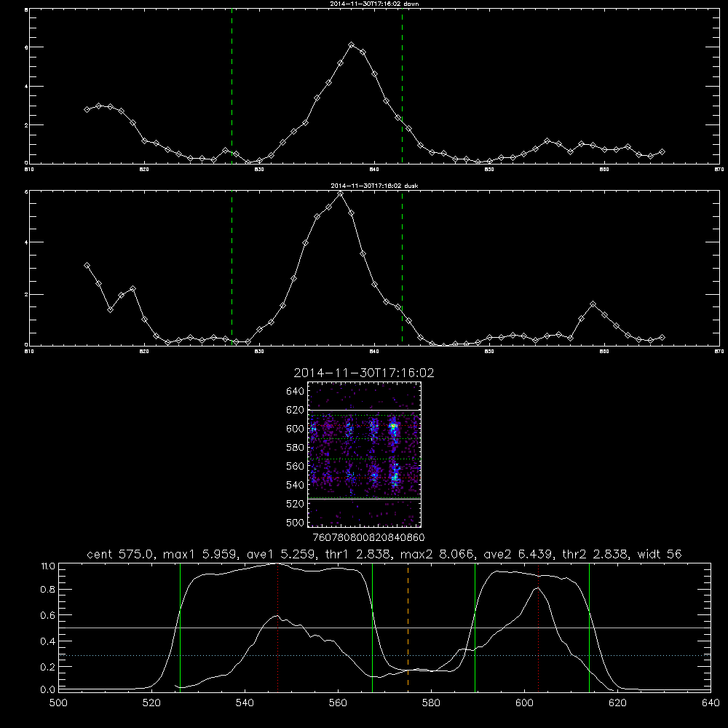728x728 pixels.
Task: Click the red dotted line near 603
Action: click(538, 627)
